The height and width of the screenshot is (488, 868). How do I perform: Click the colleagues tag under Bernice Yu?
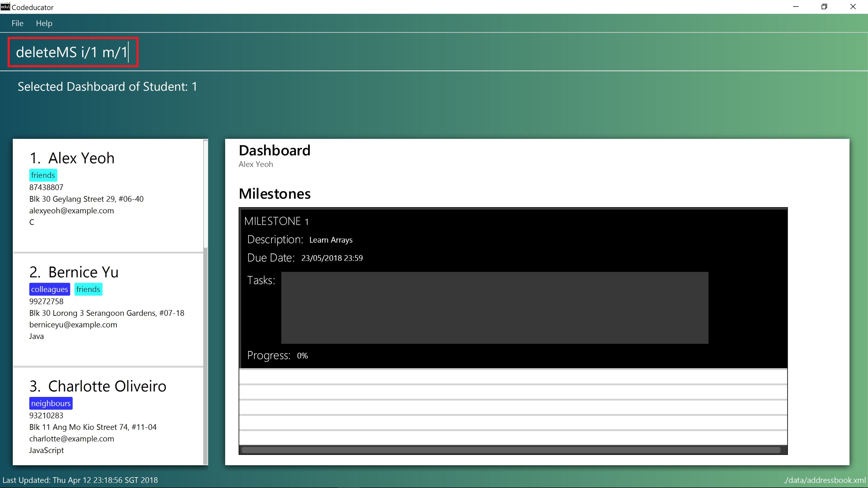pos(50,289)
